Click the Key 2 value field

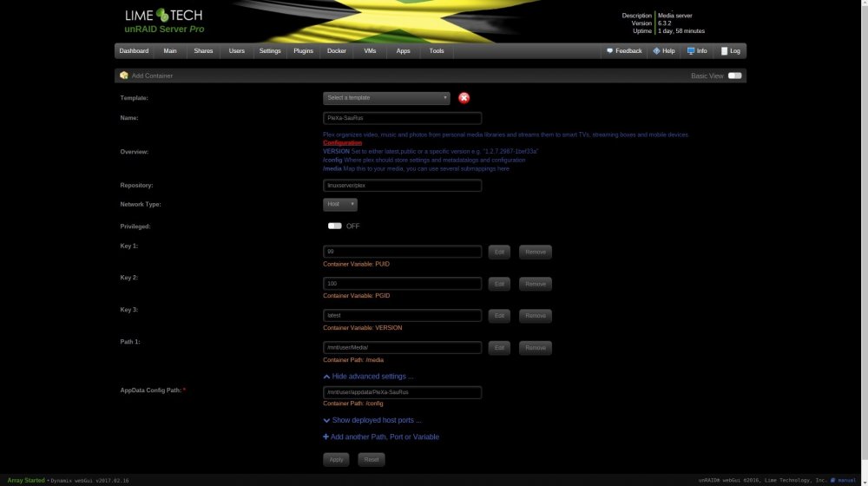click(x=403, y=284)
